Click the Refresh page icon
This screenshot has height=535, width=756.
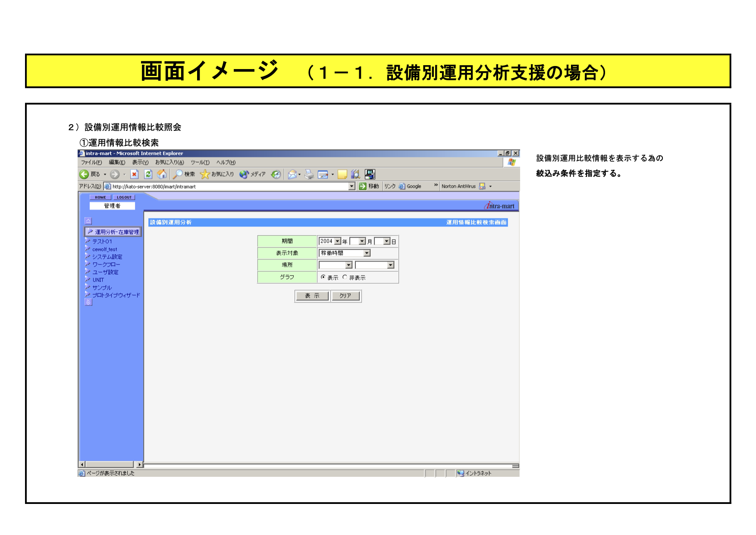148,174
